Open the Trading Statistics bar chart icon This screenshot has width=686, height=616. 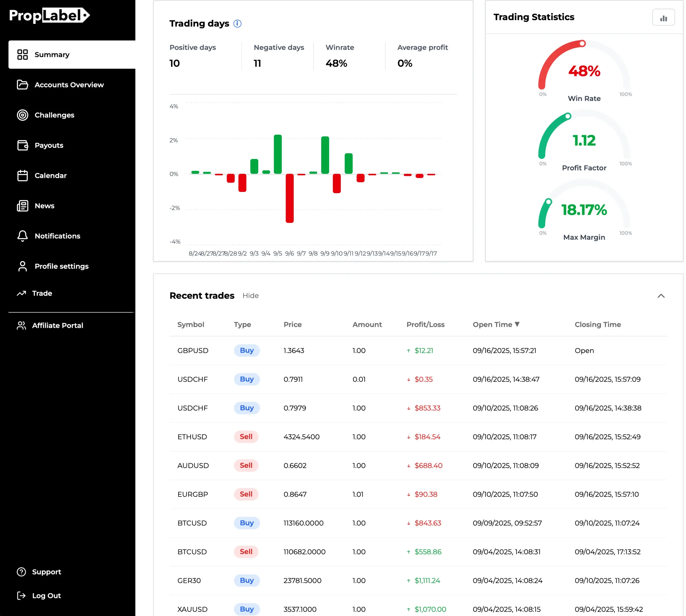pyautogui.click(x=663, y=17)
